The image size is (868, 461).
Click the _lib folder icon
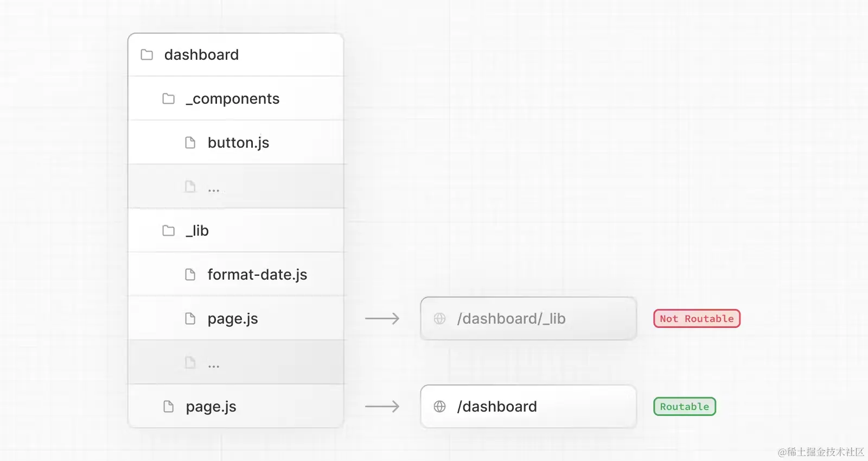coord(169,231)
